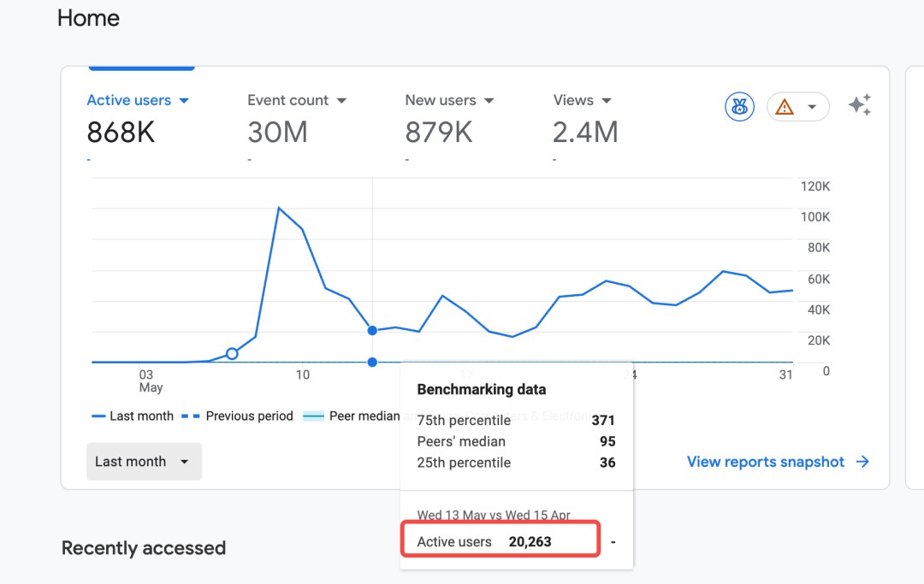
Task: Click the 80K y-axis label
Action: (x=819, y=248)
